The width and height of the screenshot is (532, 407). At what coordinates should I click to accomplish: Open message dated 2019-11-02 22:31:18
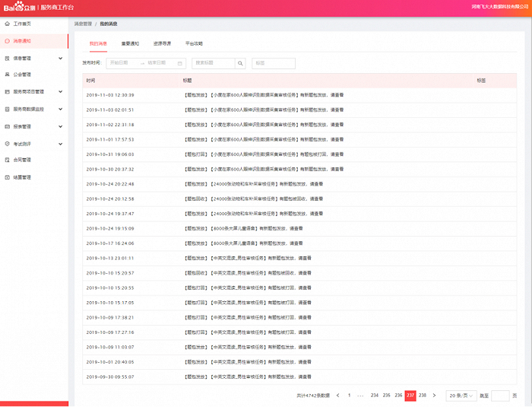[299, 125]
